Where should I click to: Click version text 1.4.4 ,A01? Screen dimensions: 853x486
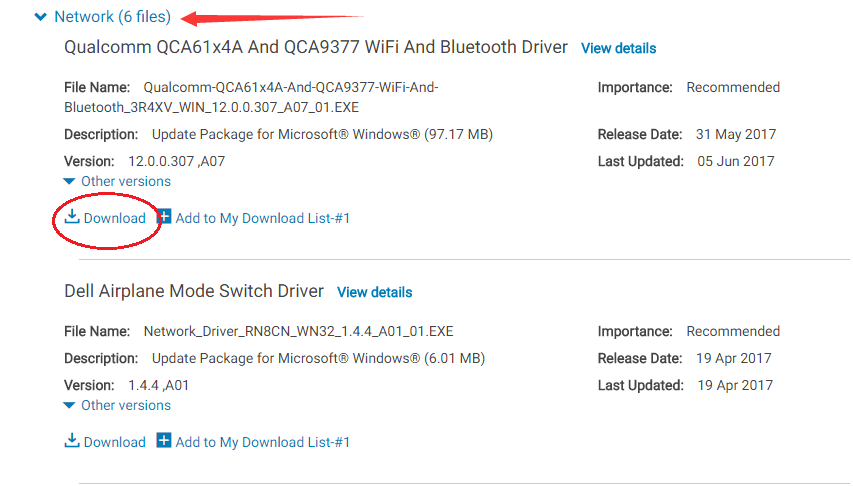coord(158,385)
